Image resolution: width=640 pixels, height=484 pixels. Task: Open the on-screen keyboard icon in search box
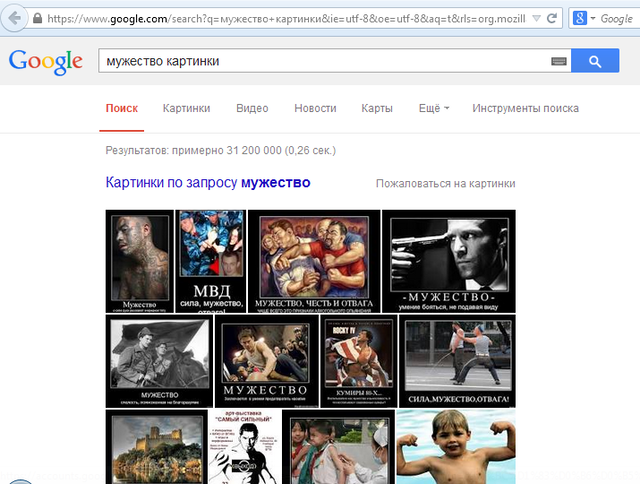(x=558, y=61)
